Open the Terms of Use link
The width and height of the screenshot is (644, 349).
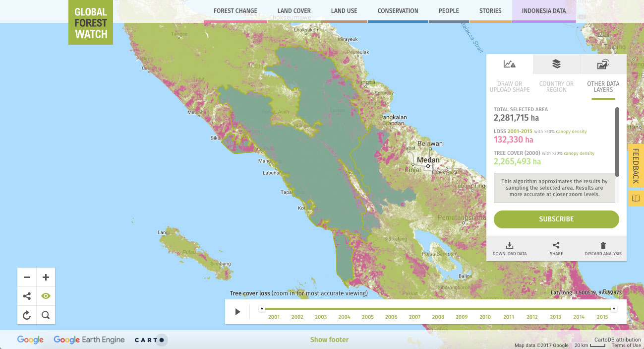(x=626, y=346)
